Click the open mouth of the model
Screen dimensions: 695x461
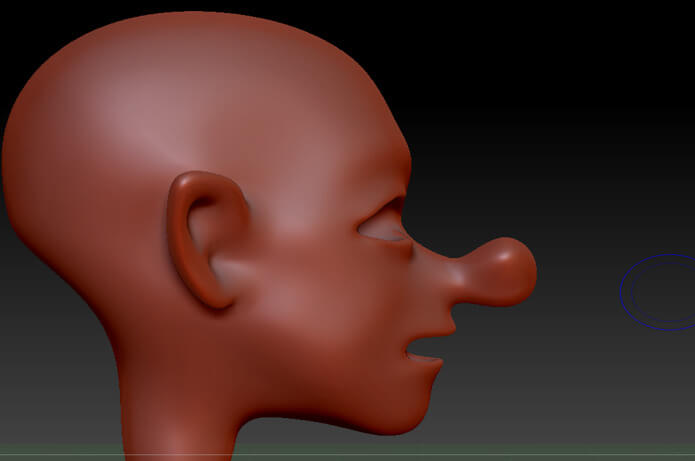[x=426, y=348]
